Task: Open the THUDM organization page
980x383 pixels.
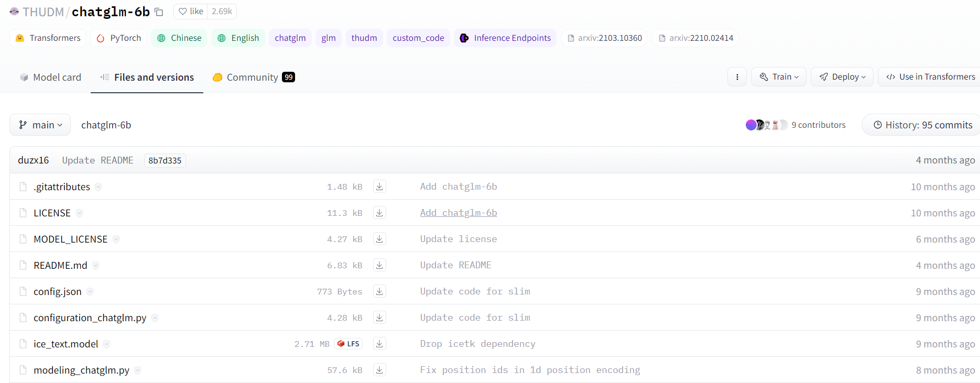Action: [x=43, y=12]
